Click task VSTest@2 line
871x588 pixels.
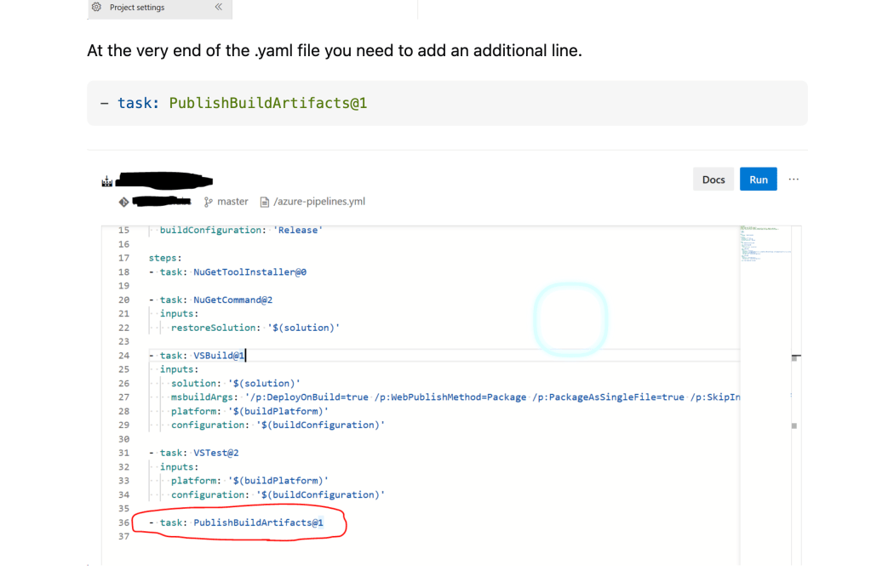point(194,453)
